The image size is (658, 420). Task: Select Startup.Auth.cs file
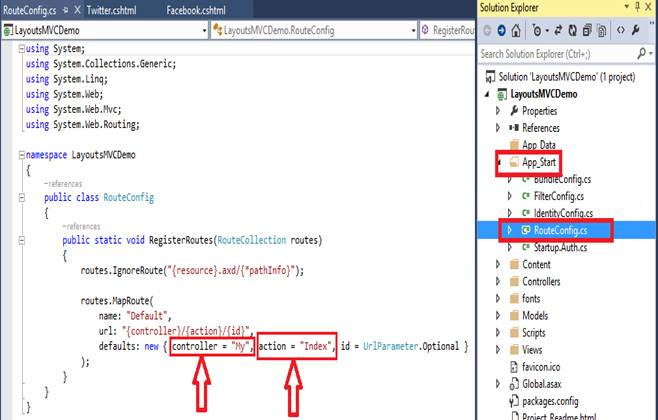[560, 248]
